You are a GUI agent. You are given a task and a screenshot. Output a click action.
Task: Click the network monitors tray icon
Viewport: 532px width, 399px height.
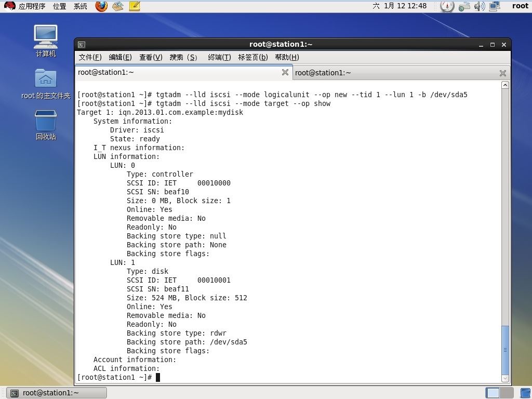495,6
